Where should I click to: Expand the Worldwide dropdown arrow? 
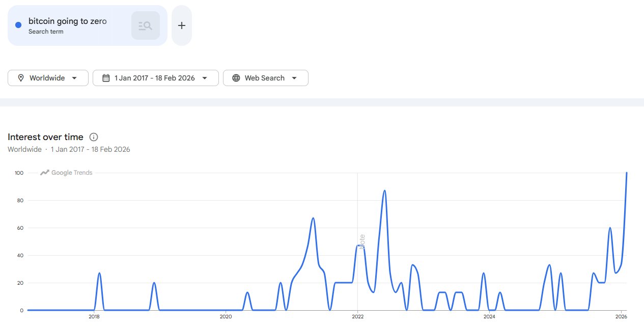[75, 78]
